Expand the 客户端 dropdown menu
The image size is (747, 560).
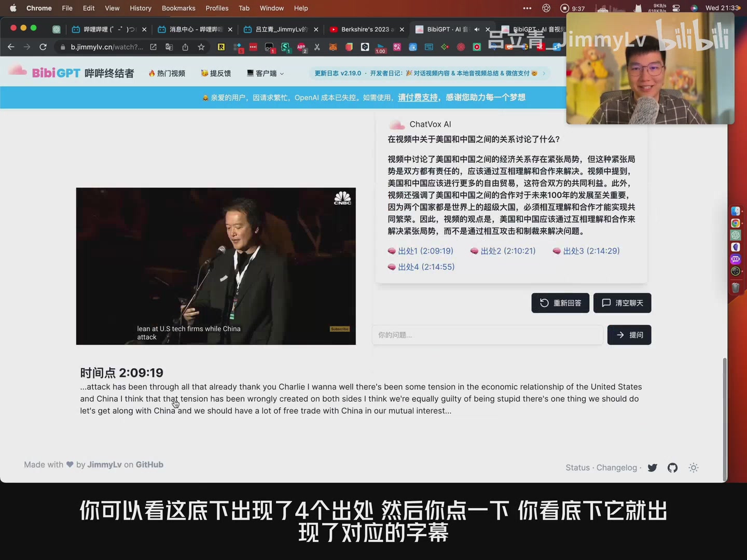tap(266, 74)
